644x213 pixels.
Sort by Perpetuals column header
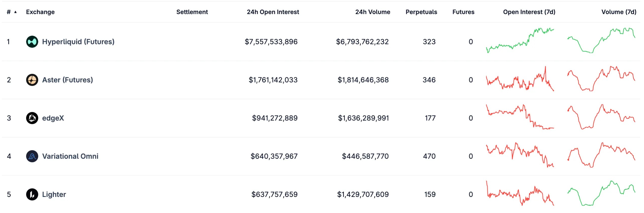click(x=421, y=12)
